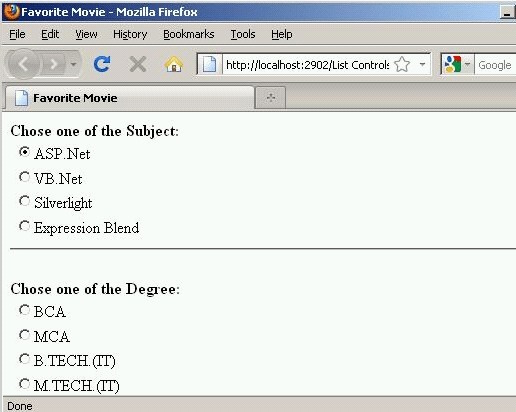Expand the address bar URL history dropdown
516x412 pixels.
422,64
